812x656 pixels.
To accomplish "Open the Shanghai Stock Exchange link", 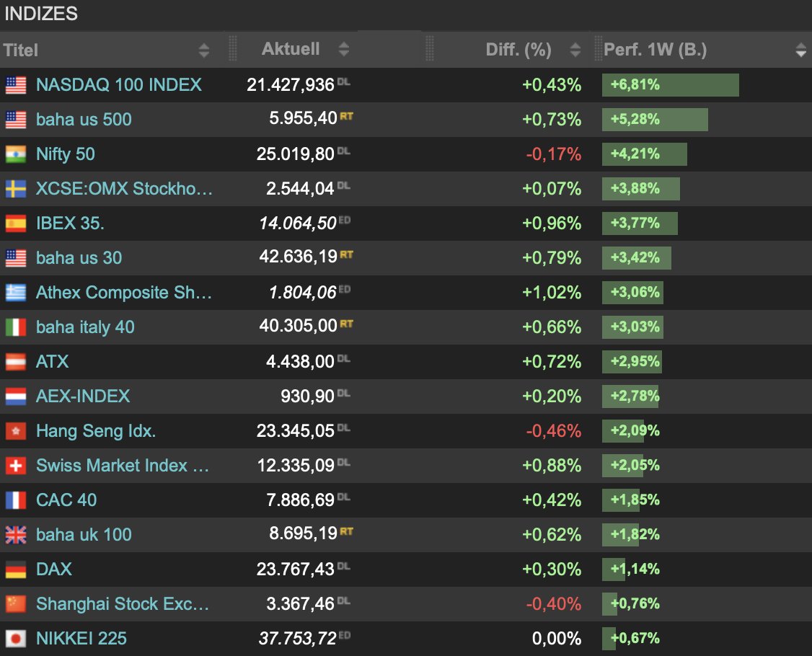I will tap(122, 604).
